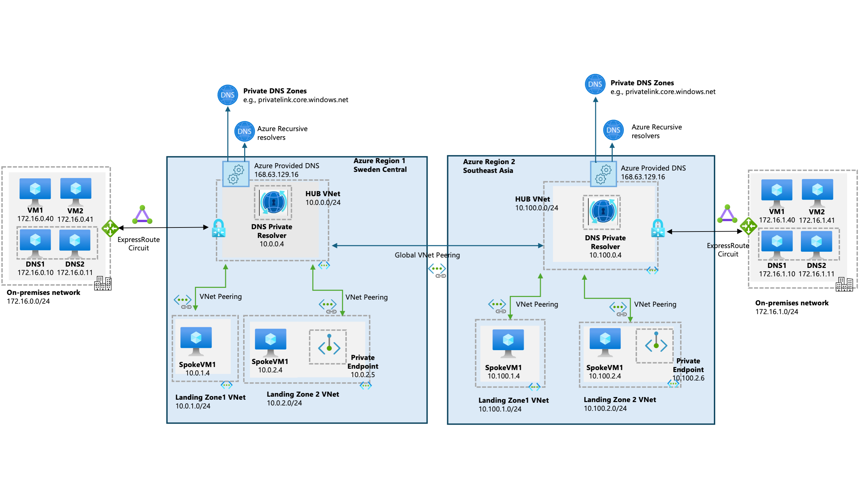Select right on-premises green router diamond icon
Screen dimensions: 868x488
pos(748,226)
